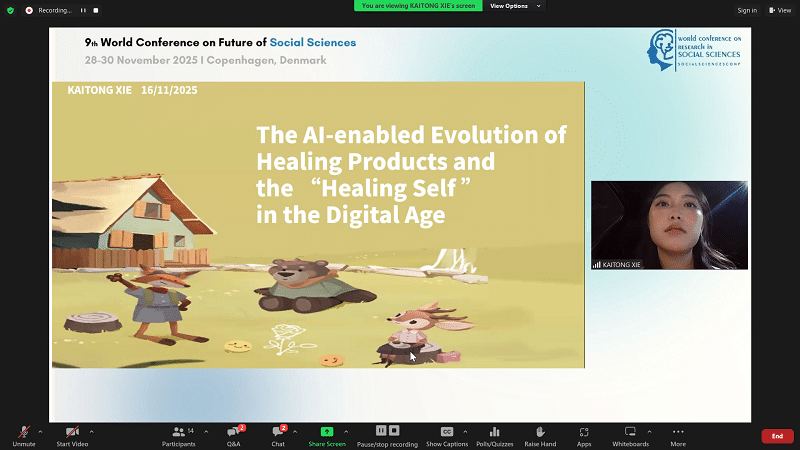Start Video from the camera icon

click(x=72, y=433)
